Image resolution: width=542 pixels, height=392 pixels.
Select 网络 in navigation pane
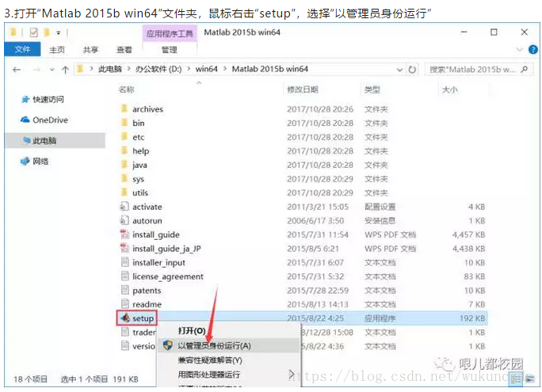tap(40, 161)
